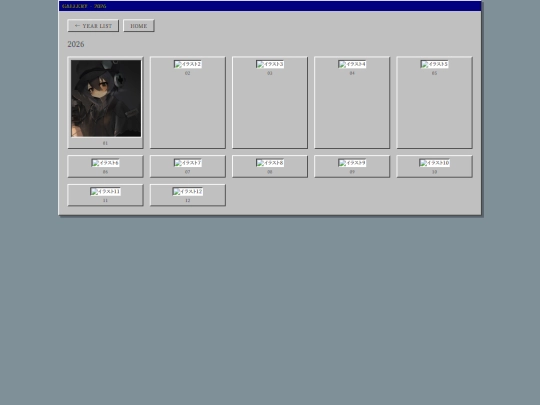Click the broken image placeholder イラスト2

click(x=188, y=64)
